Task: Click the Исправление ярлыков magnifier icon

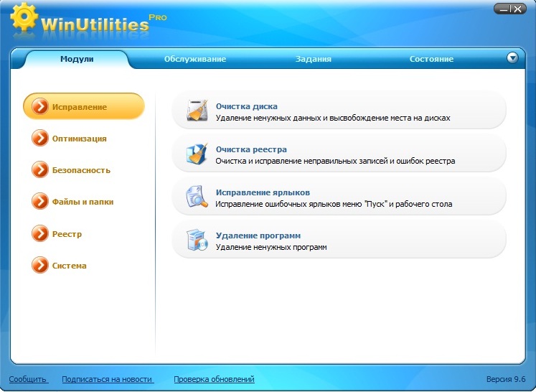Action: (197, 197)
